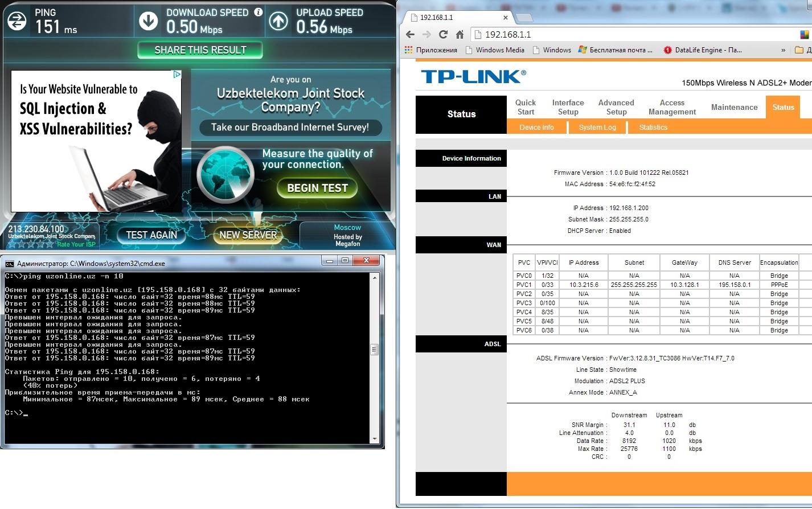Click Line State Showtime value
Viewport: 812px width, 509px height.
tap(623, 370)
